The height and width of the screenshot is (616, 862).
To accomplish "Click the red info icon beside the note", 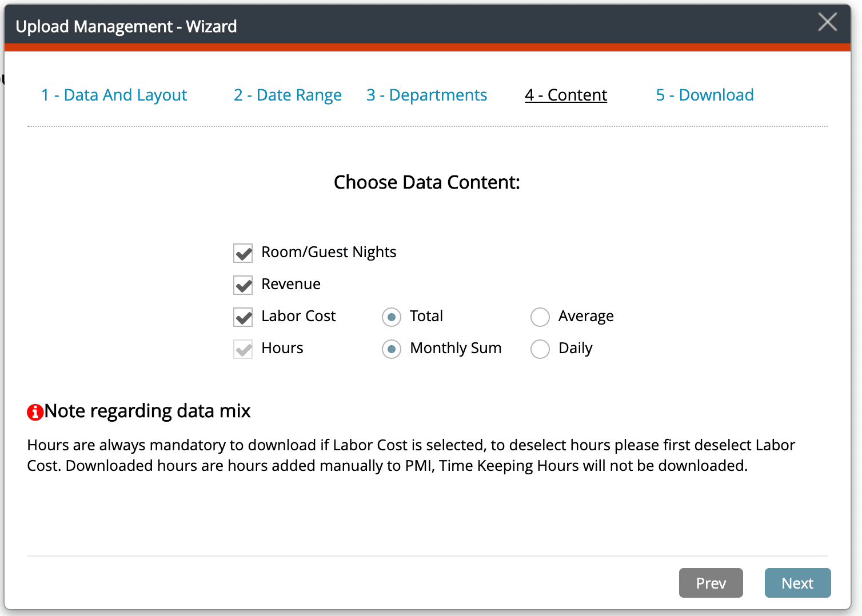I will click(35, 411).
